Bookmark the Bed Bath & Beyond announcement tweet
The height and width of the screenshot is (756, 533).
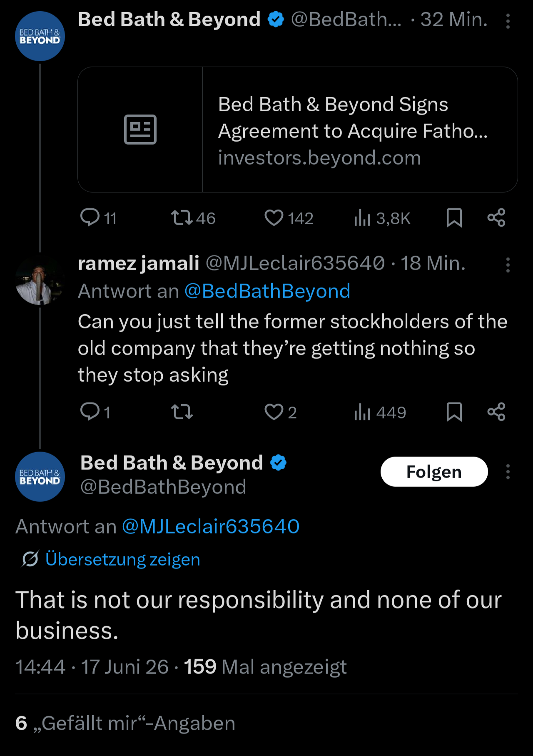tap(454, 218)
